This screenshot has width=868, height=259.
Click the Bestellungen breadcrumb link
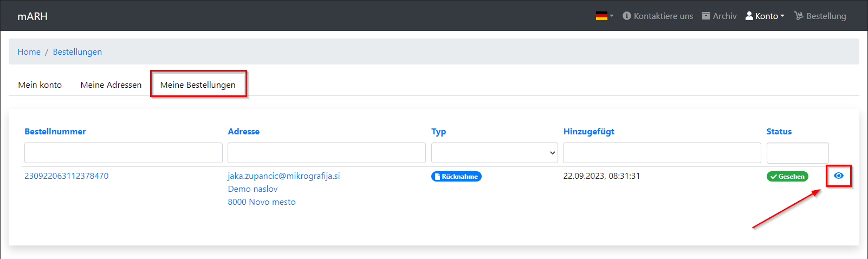pyautogui.click(x=77, y=52)
